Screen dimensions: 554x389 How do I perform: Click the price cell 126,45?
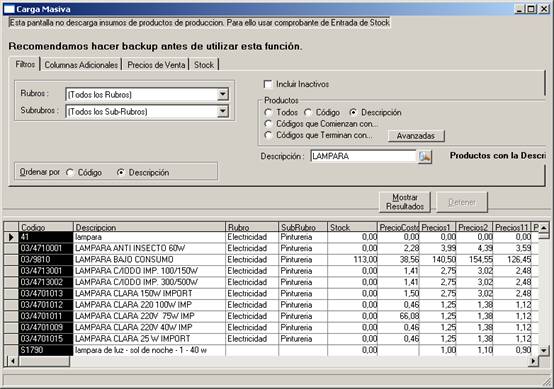point(512,260)
